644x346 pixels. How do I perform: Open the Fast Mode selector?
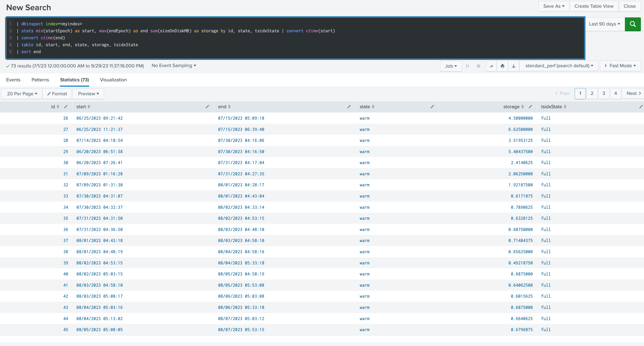[620, 66]
